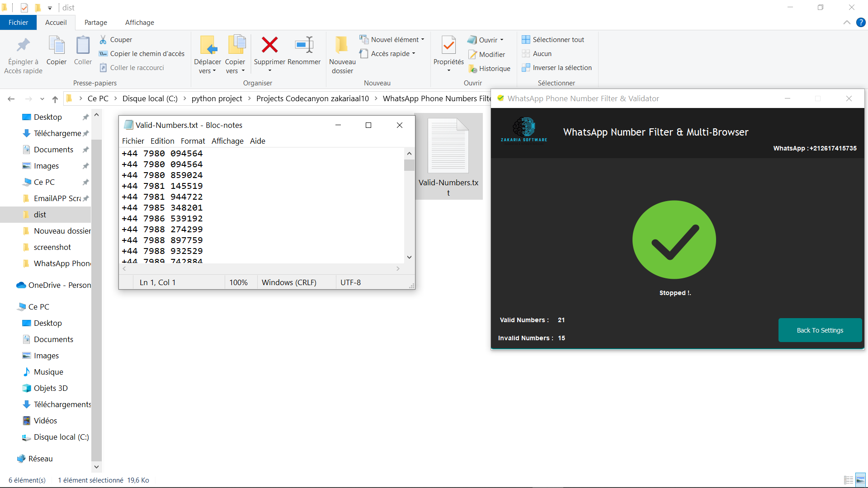Click the Couper scissors icon
The image size is (868, 488).
103,40
